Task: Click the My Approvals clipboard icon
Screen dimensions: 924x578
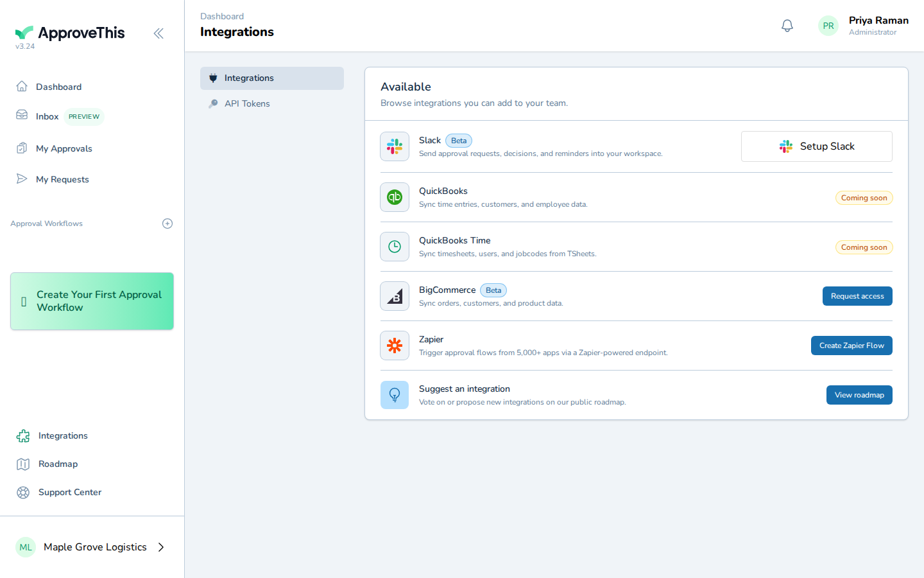Action: tap(22, 148)
